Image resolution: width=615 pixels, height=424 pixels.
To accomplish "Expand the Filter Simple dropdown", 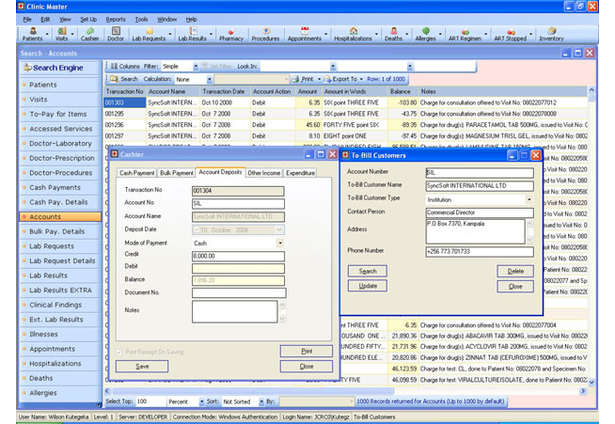I will [x=195, y=66].
